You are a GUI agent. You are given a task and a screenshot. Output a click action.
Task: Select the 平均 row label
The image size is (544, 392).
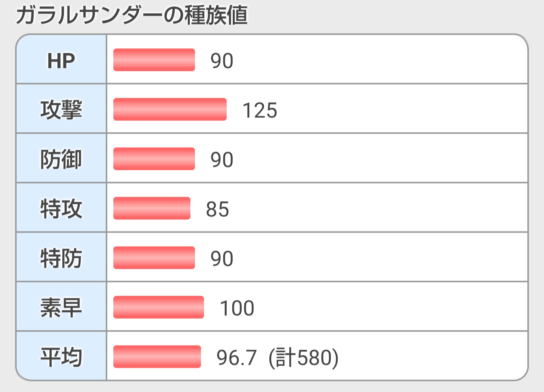(61, 357)
